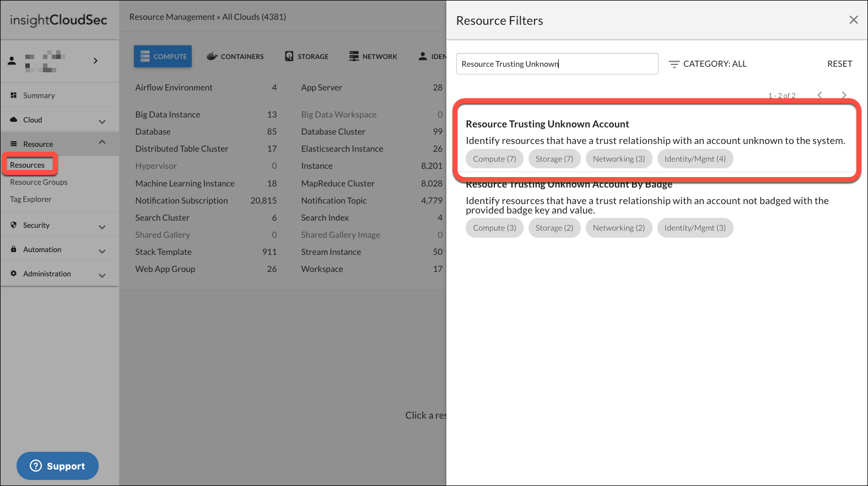868x486 pixels.
Task: Click the Storage drive icon
Action: [x=289, y=56]
